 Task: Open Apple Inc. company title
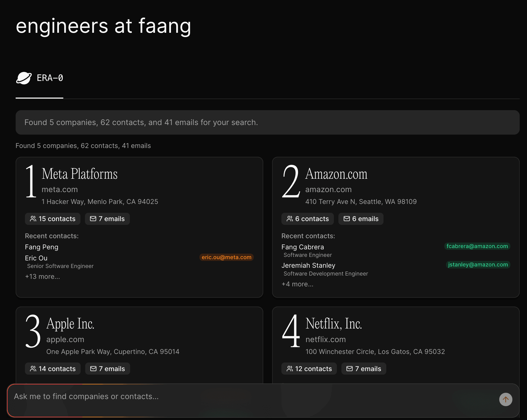tap(70, 324)
